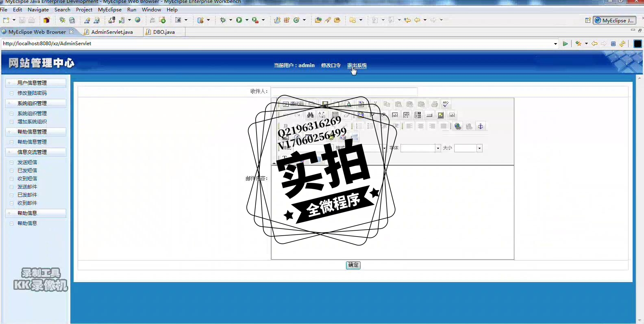The height and width of the screenshot is (324, 644).
Task: Open the MyEclipse web browser globe icon
Action: point(138,20)
